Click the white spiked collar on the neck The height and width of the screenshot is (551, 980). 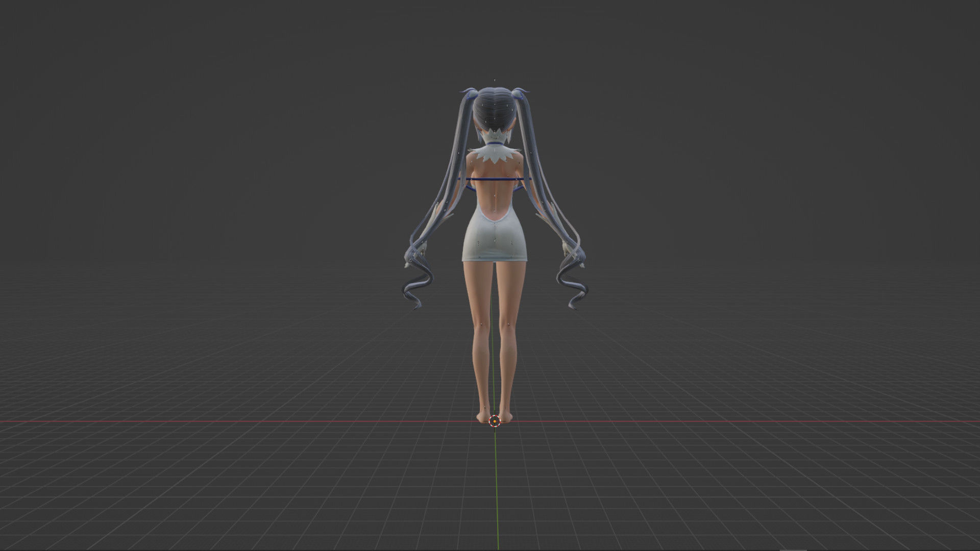tap(494, 153)
